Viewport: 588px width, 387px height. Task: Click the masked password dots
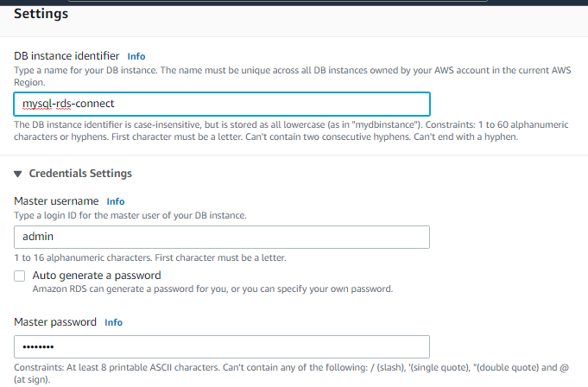tap(38, 347)
